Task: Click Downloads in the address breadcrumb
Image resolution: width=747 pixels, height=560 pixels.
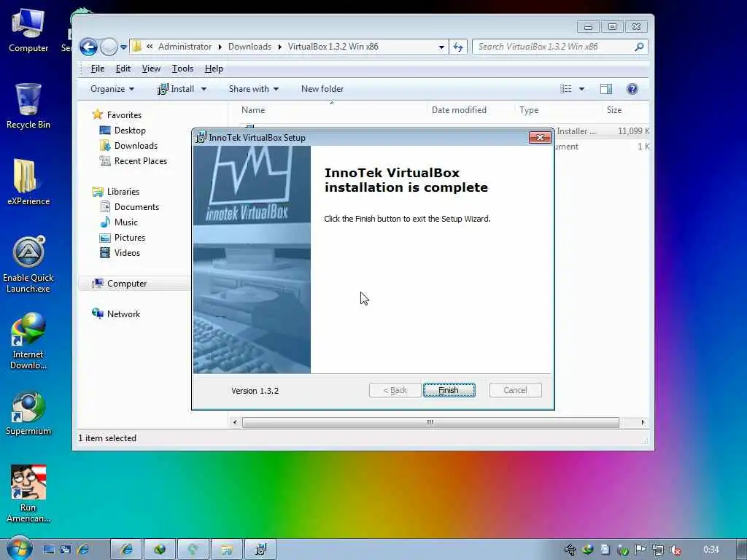Action: (x=249, y=47)
